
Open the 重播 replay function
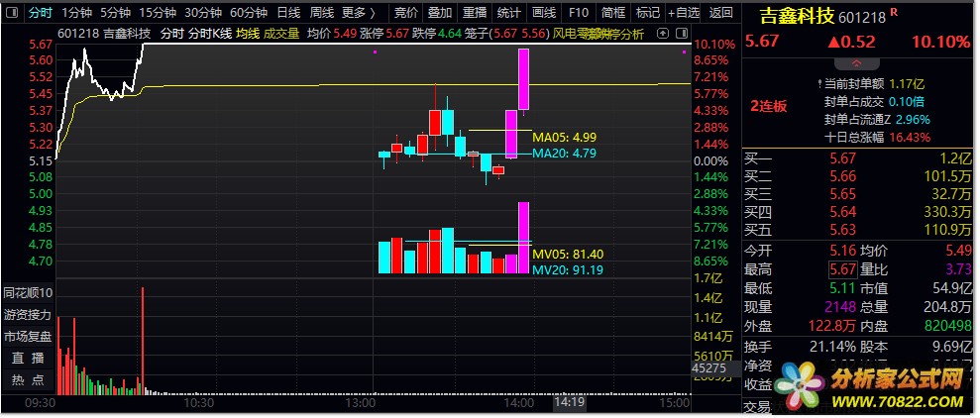click(475, 12)
